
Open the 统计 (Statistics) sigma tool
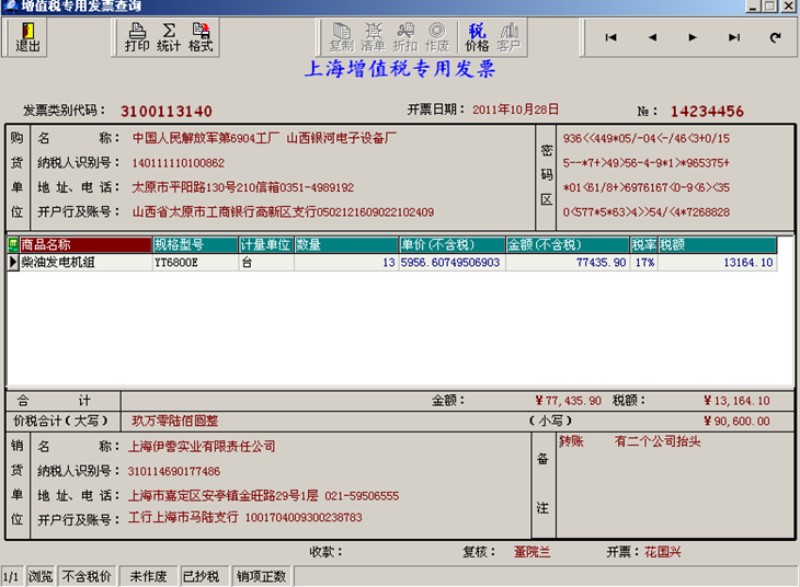pos(169,37)
